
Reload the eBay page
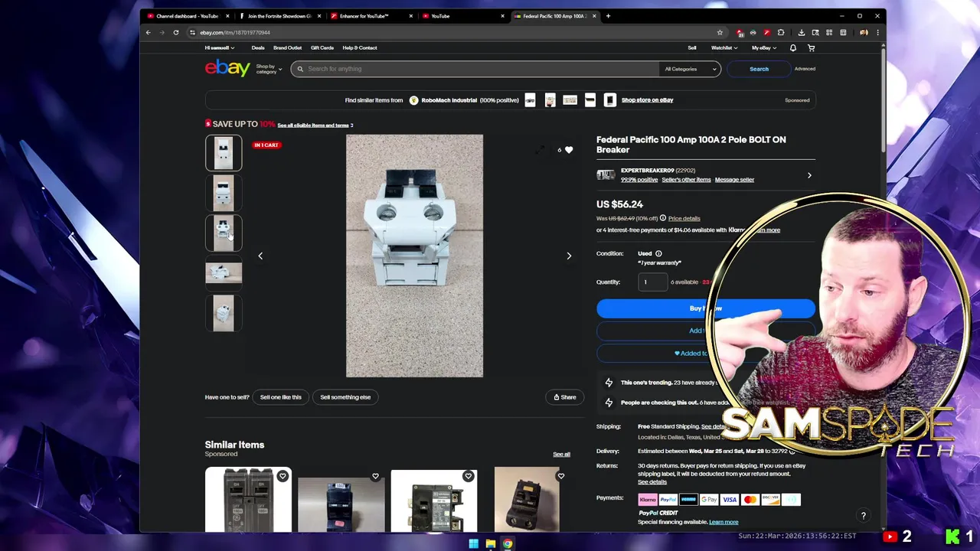[176, 32]
